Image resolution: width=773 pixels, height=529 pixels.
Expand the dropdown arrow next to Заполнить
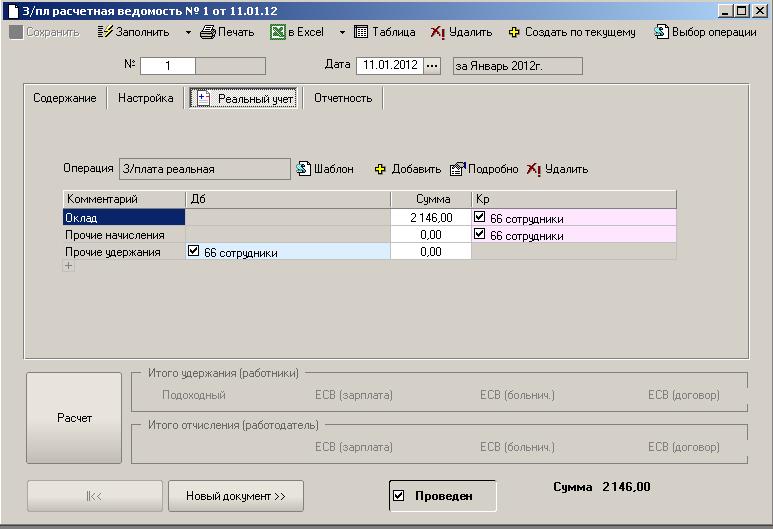[187, 32]
